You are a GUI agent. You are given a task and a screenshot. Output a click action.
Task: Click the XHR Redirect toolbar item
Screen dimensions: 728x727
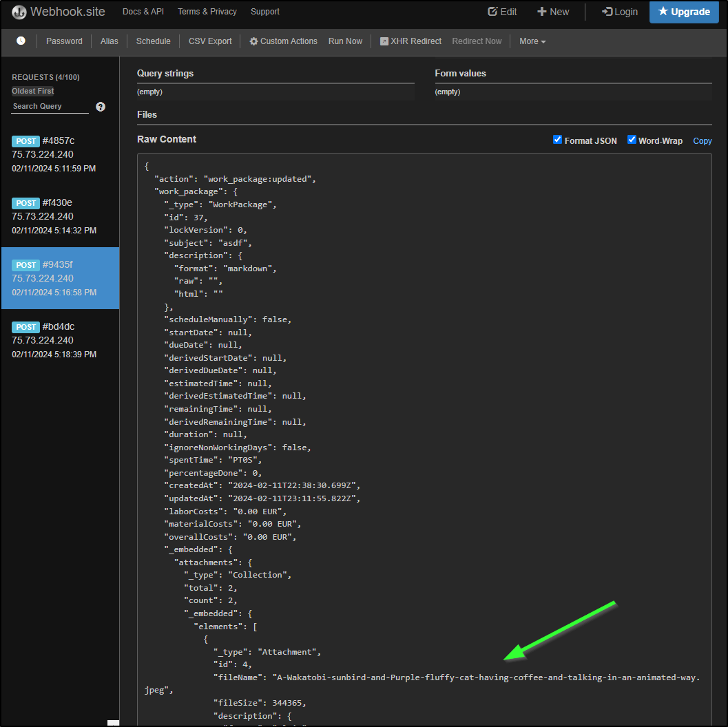[410, 41]
